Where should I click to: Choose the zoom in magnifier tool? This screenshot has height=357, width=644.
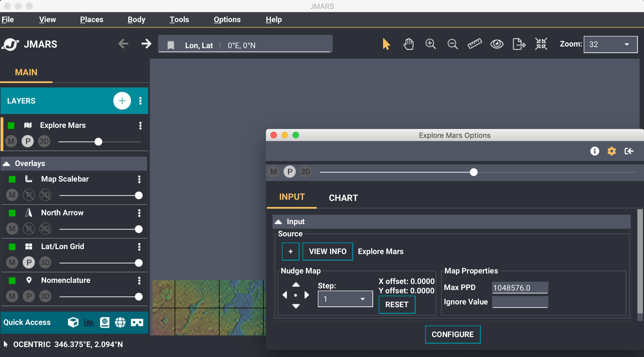(x=430, y=44)
